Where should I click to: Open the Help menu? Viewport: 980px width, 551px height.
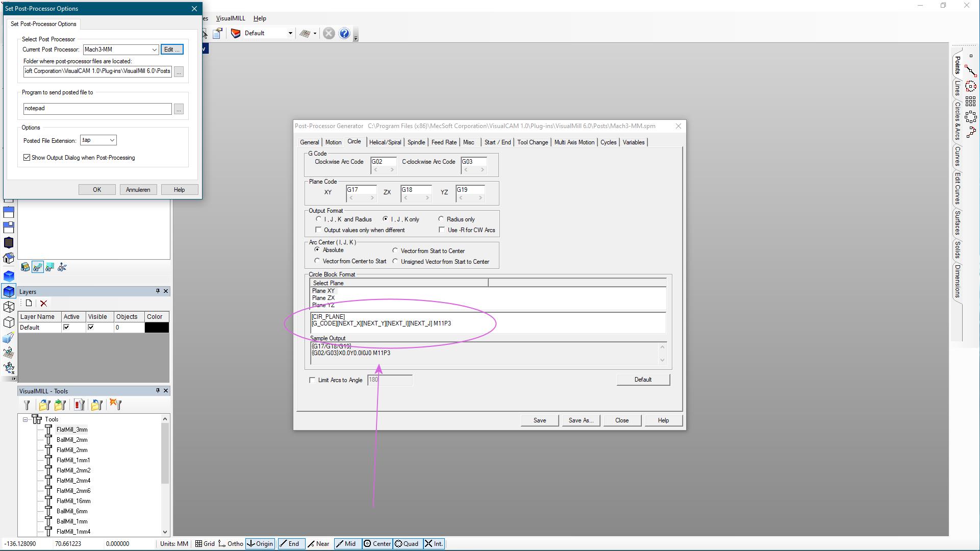point(260,18)
